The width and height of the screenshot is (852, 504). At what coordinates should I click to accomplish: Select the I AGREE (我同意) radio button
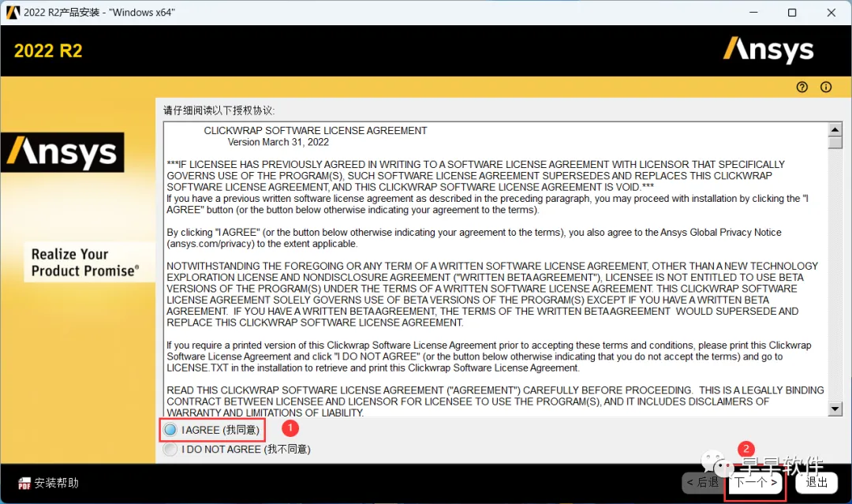tap(170, 430)
